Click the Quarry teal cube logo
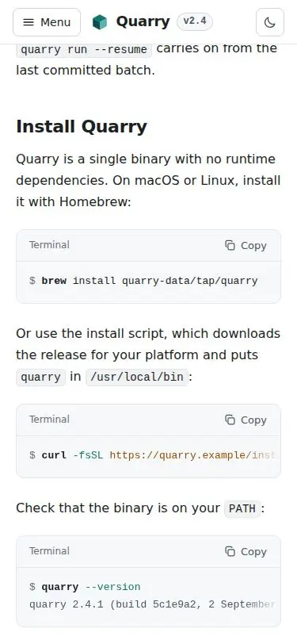297x644 pixels. click(100, 22)
